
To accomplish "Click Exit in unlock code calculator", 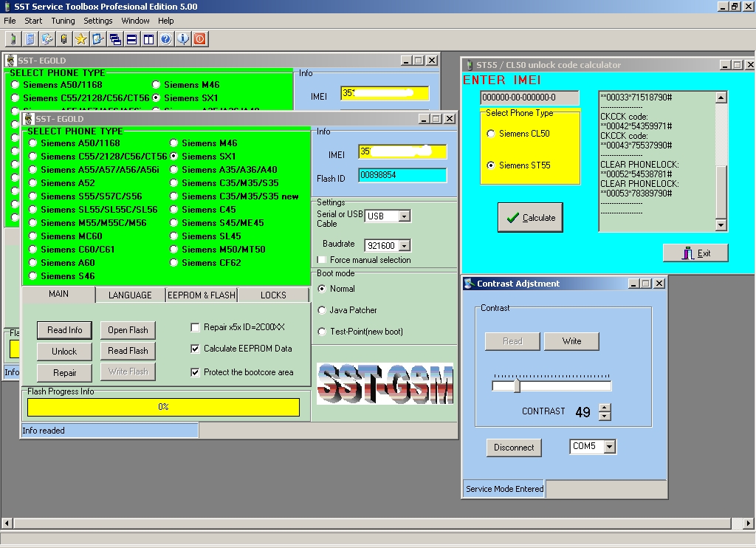I will tap(695, 253).
